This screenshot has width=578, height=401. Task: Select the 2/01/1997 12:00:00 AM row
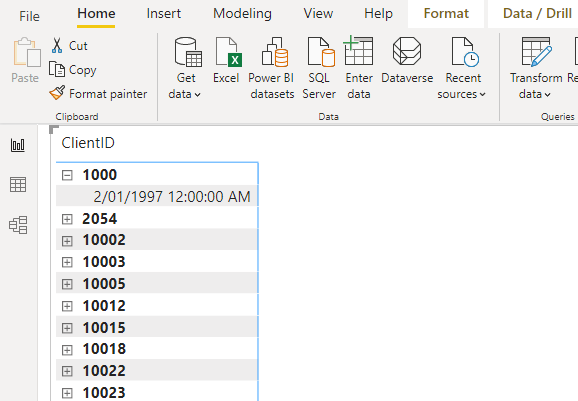tap(157, 196)
